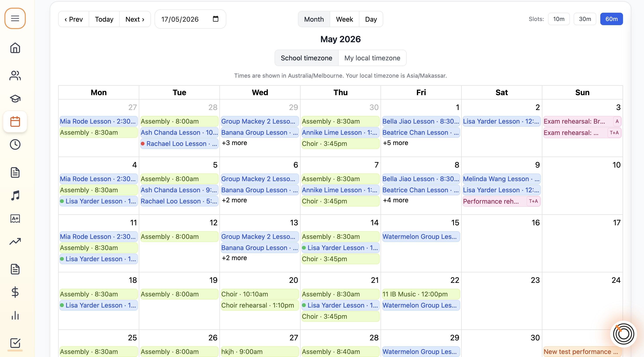Expand +5 more on Fri 1
Image resolution: width=644 pixels, height=357 pixels.
pyautogui.click(x=395, y=143)
